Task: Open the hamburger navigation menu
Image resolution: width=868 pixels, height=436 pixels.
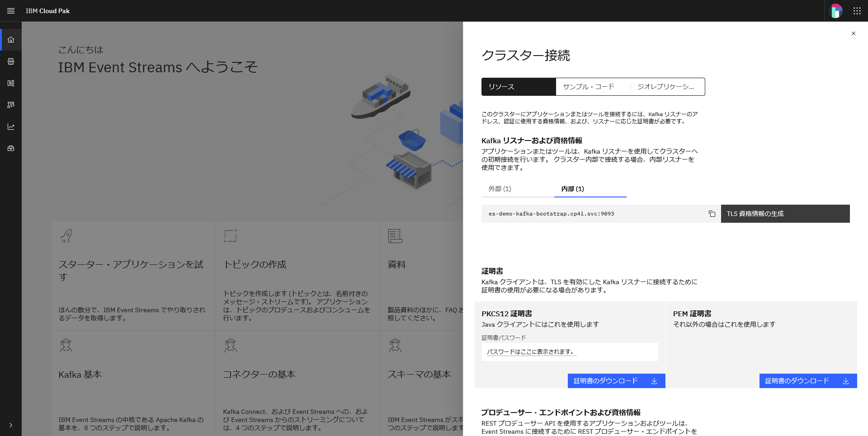Action: coord(11,11)
